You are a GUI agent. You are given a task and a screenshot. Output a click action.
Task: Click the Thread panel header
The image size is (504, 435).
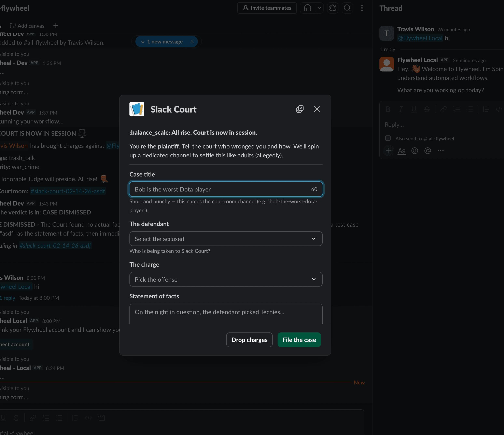[391, 8]
